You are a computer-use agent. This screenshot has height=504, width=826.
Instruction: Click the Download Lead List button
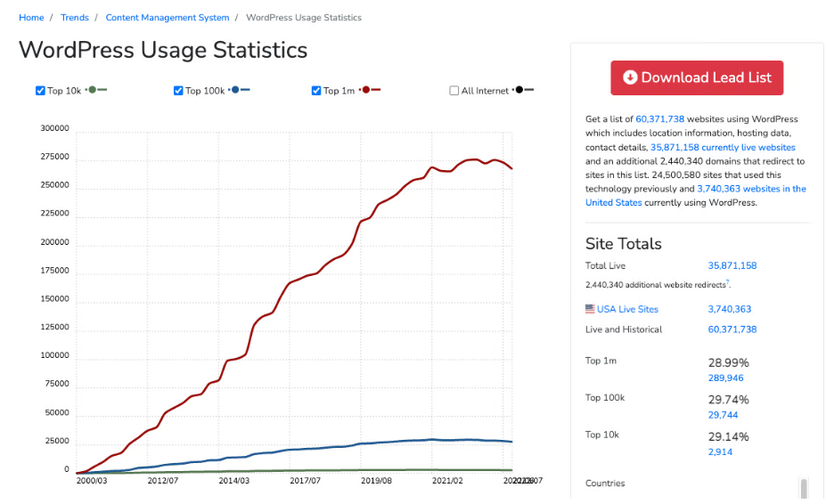point(697,77)
